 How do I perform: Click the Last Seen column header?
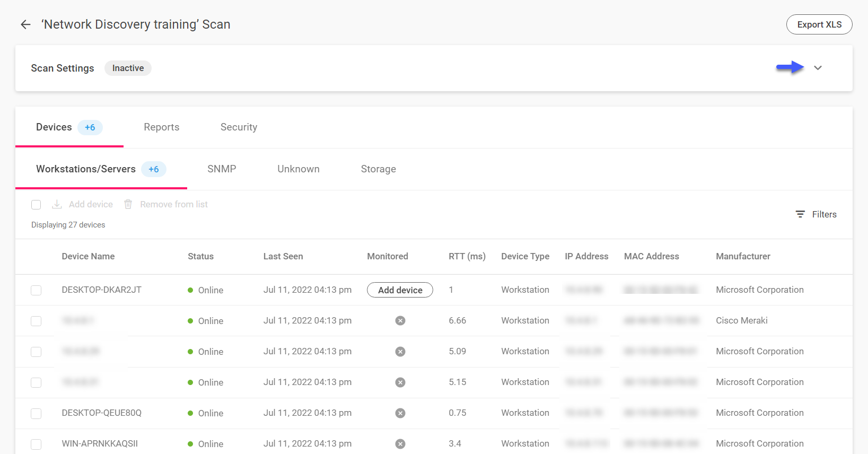click(283, 256)
